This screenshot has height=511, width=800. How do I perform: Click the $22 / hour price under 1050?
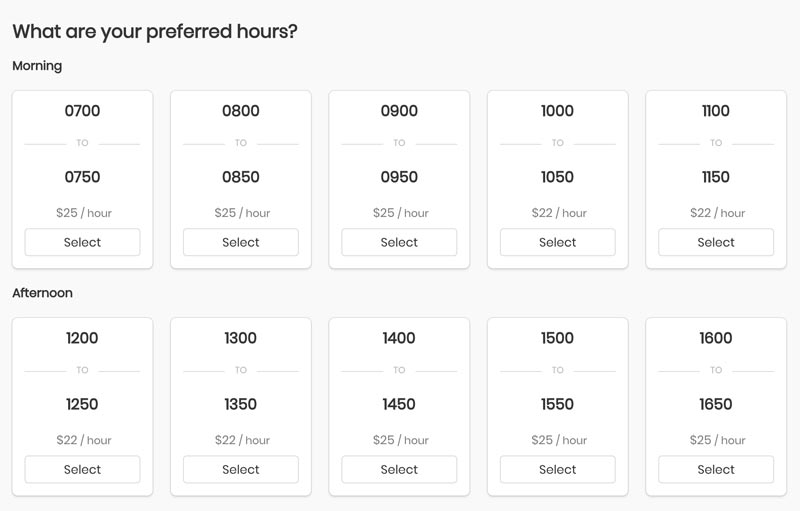coord(559,213)
